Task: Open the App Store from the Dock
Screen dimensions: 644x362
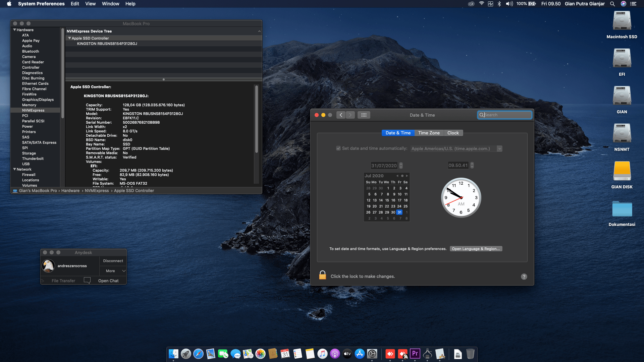Action: click(360, 354)
